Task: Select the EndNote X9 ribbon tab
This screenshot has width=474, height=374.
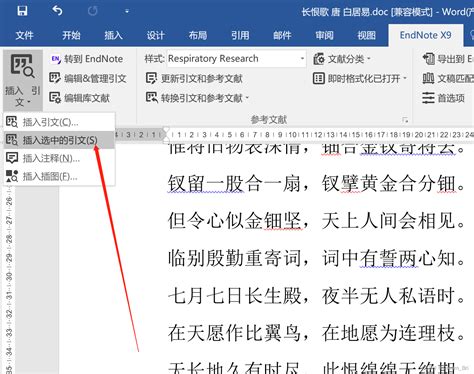Action: (425, 35)
